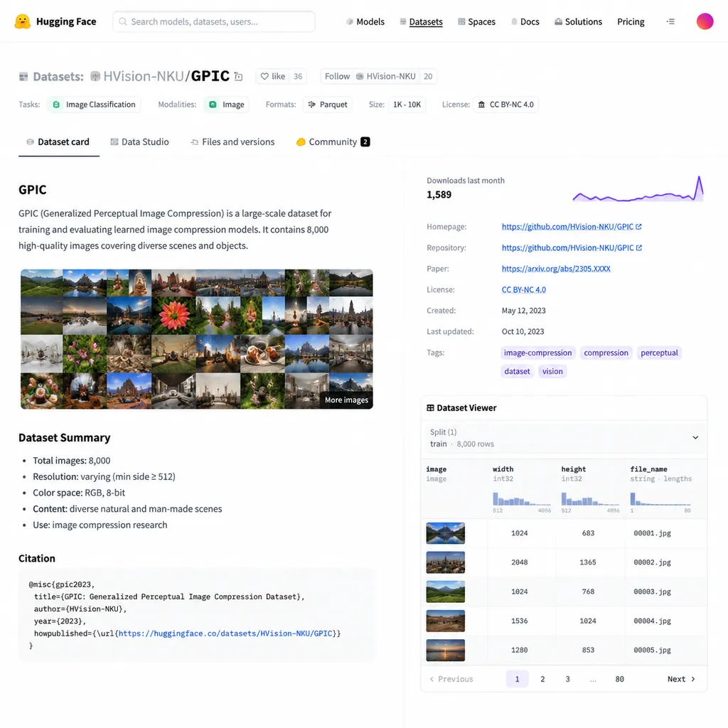Click the downloads trend chart

point(638,189)
